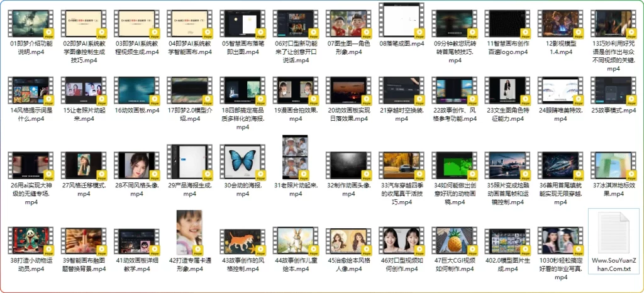Screen dimensions: 644x293
Task: Pick the 18四部搞定高品质多样化的海报.mp4 video icon
Action: (x=242, y=91)
